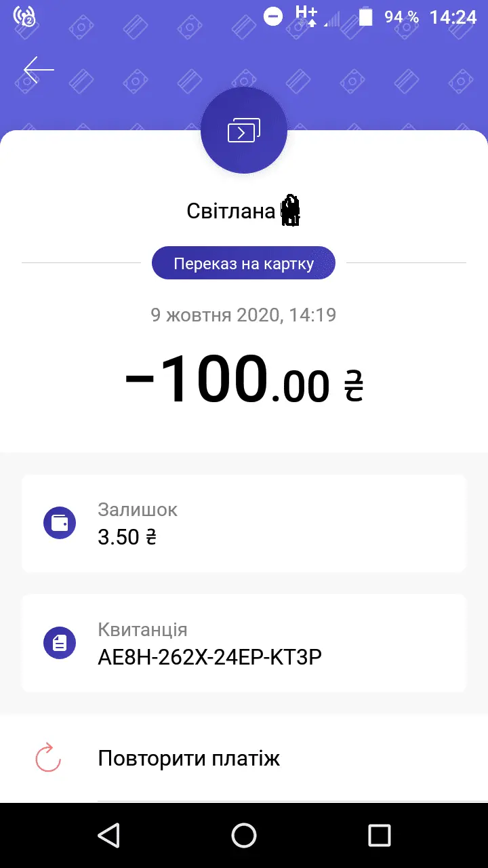
Task: Tap the −100.00 ₴ transaction amount
Action: click(244, 381)
